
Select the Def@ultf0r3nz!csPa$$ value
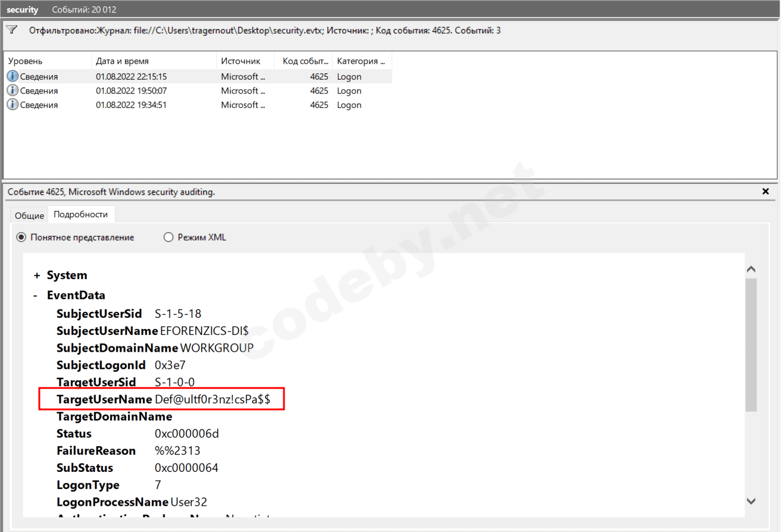213,400
